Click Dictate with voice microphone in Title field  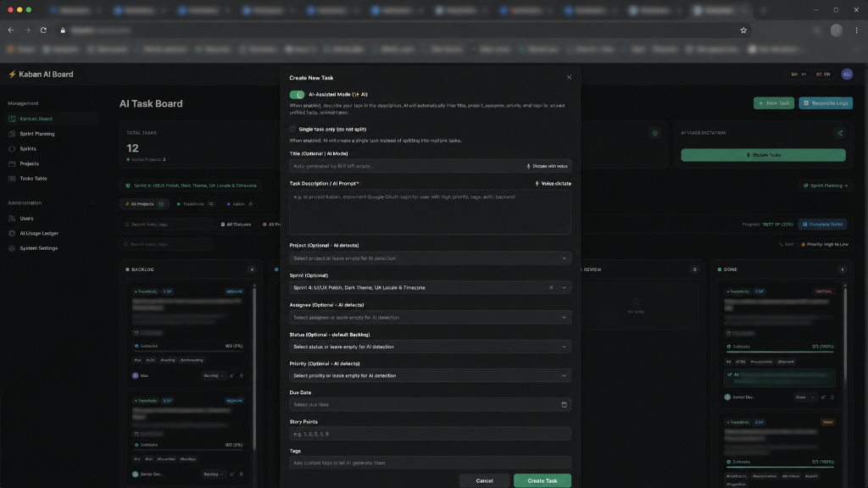[547, 166]
